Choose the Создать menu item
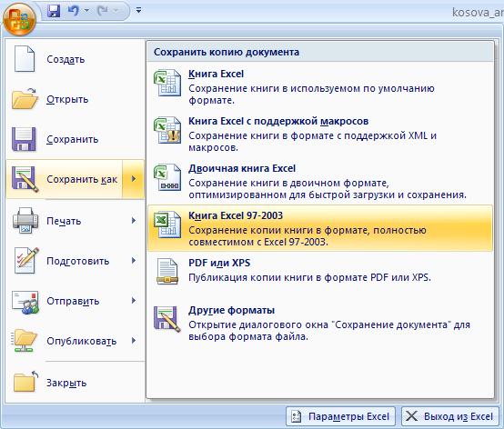 point(76,59)
